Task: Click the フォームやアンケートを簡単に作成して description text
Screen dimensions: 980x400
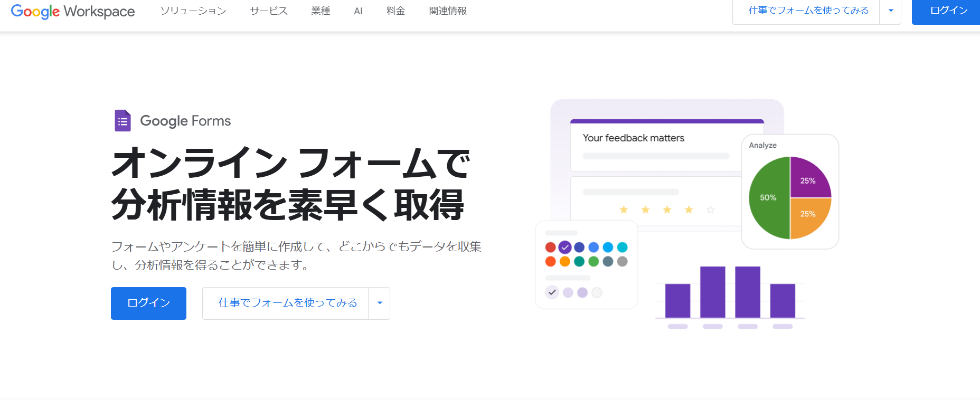Action: pyautogui.click(x=296, y=255)
